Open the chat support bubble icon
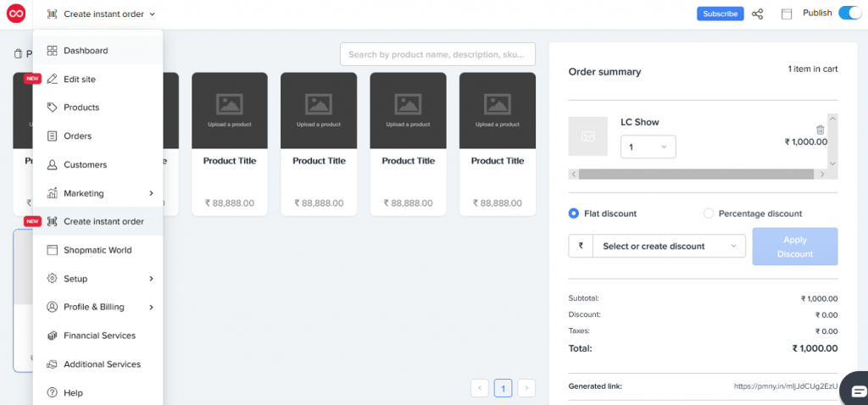 [x=860, y=390]
